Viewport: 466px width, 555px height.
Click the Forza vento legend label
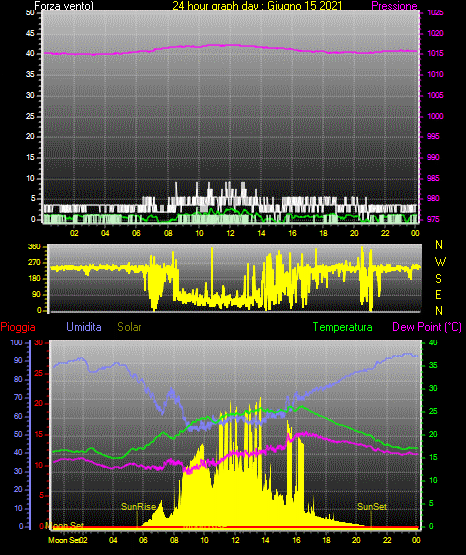point(64,6)
